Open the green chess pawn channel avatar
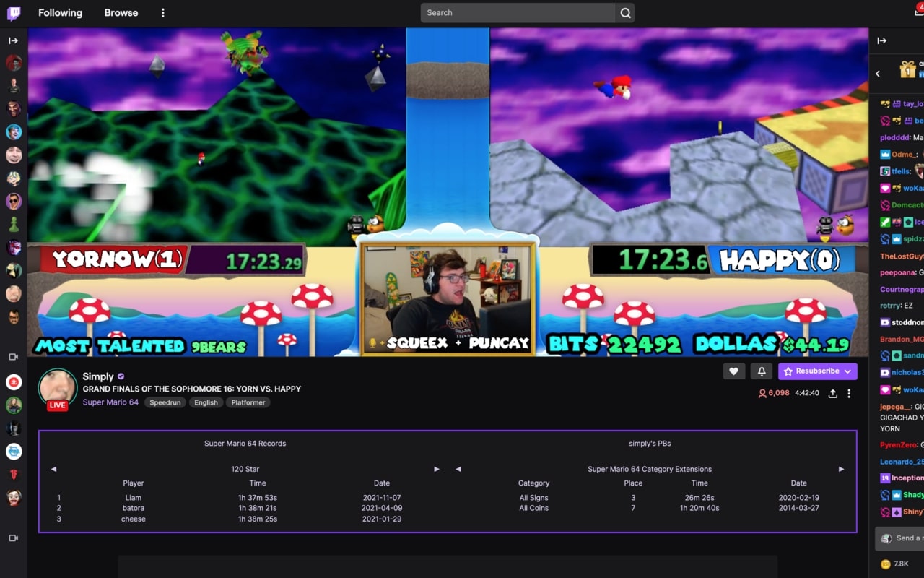Screen dimensions: 924x578 point(14,225)
